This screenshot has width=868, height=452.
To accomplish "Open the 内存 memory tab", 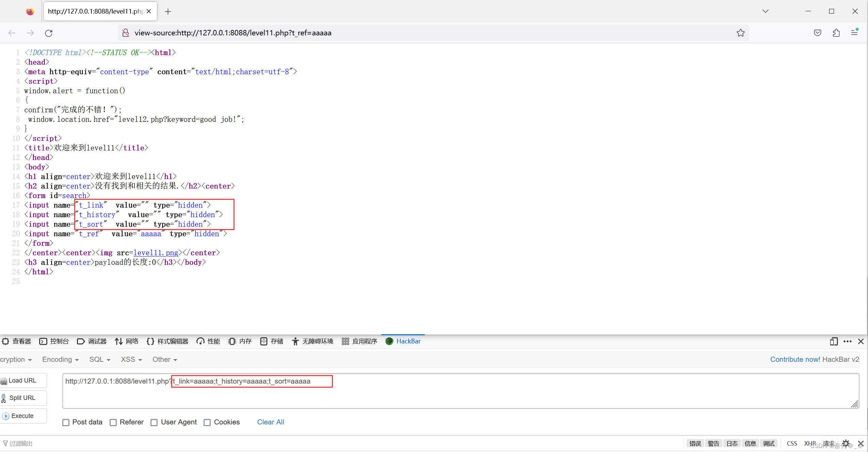I will 240,341.
